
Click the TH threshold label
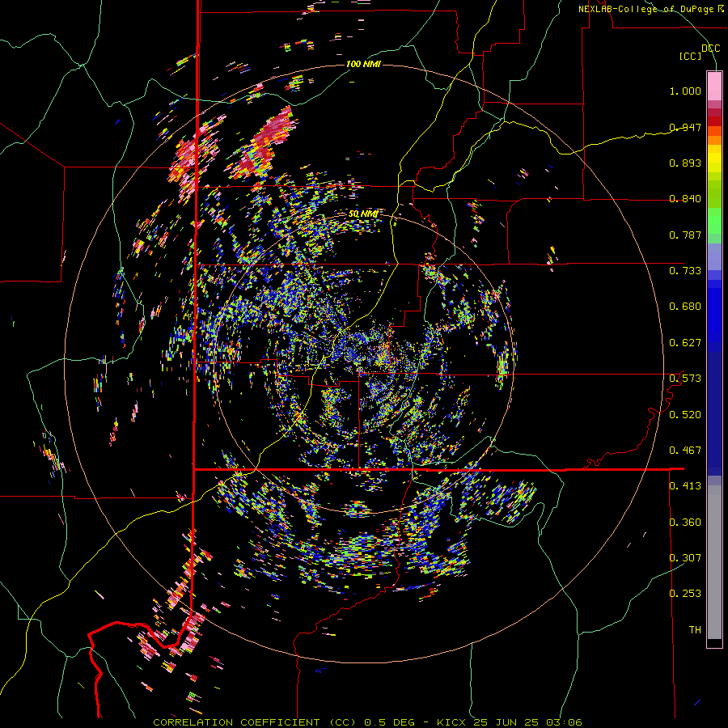tap(695, 630)
